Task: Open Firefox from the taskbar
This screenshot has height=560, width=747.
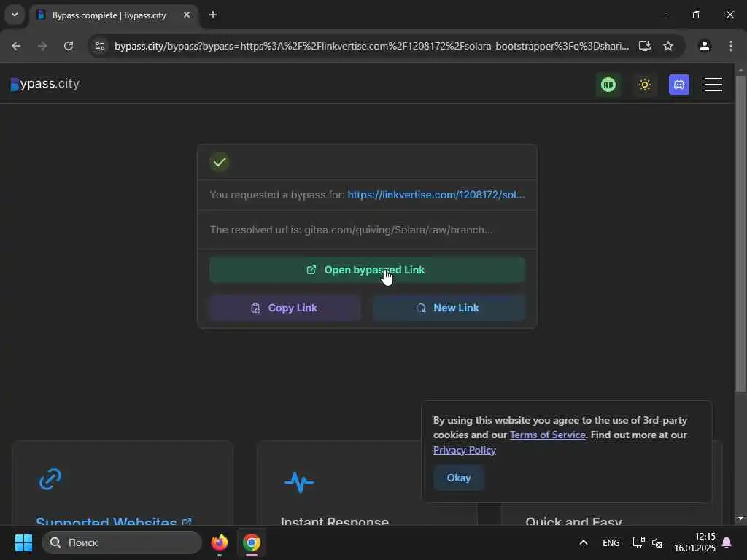Action: tap(220, 542)
